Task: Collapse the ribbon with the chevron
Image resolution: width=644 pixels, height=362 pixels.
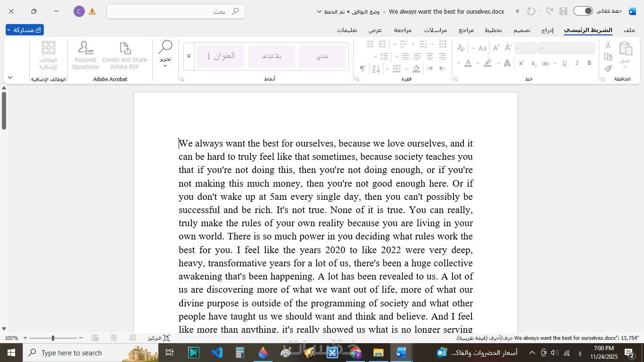Action: 10,77
